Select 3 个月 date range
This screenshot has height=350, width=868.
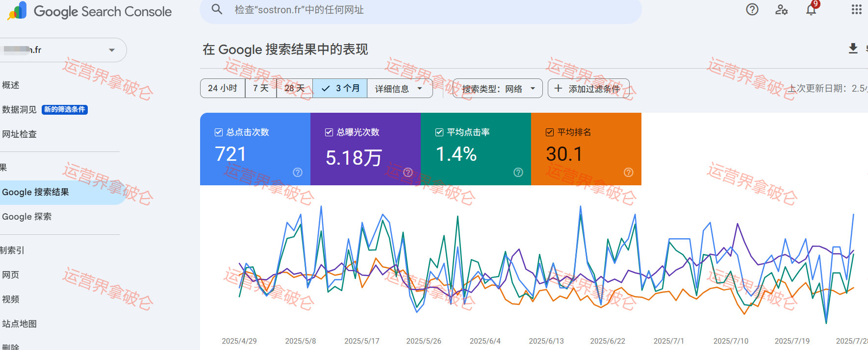340,88
